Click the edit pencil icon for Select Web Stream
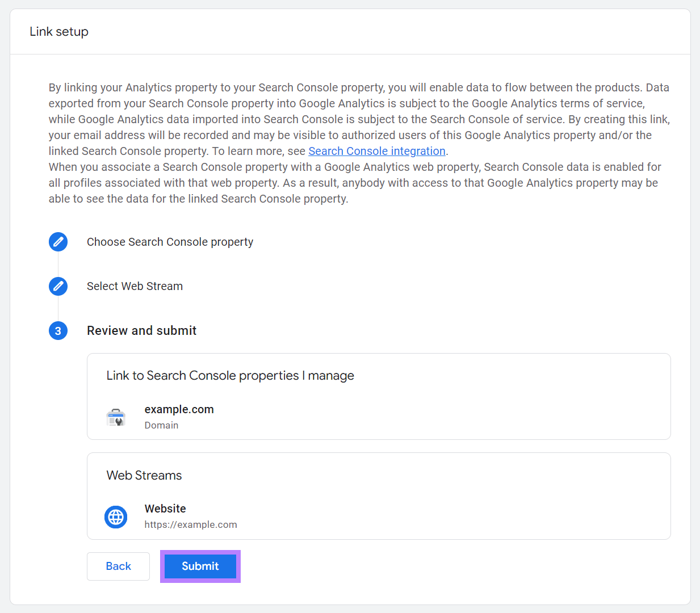Viewport: 700px width, 613px height. (x=58, y=286)
